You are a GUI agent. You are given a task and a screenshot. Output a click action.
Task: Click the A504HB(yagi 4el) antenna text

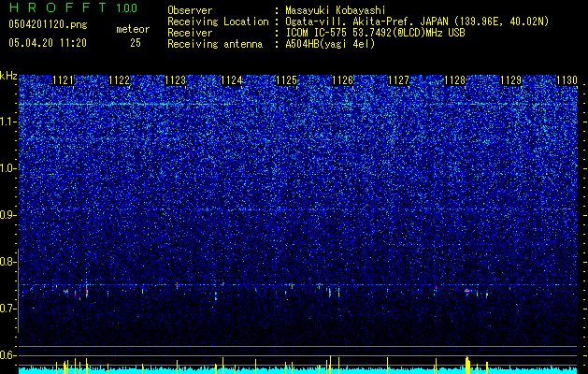330,44
